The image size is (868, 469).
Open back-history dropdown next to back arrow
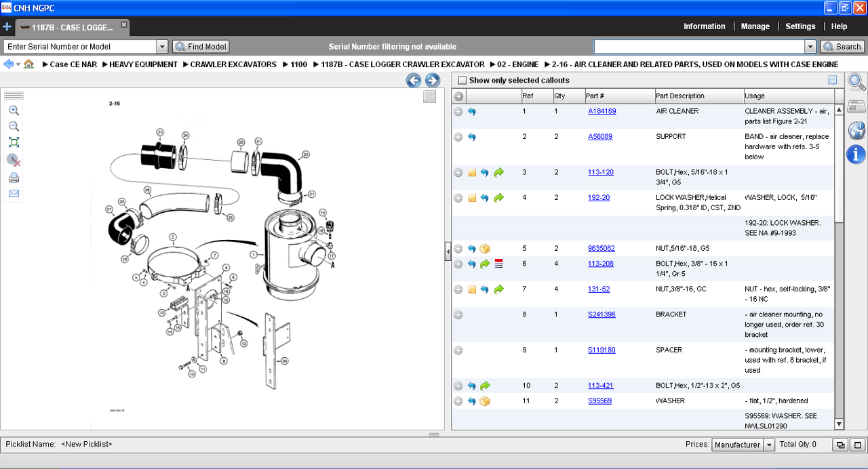[18, 65]
